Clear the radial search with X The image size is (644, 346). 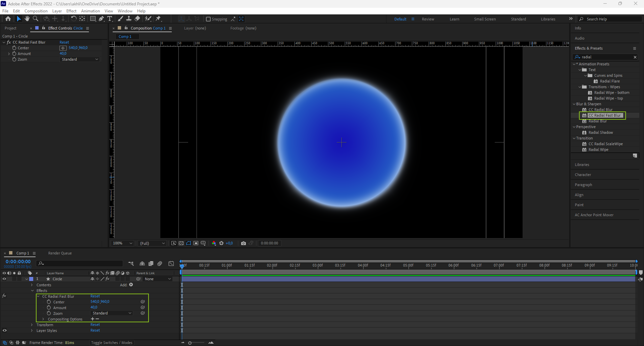pyautogui.click(x=635, y=57)
